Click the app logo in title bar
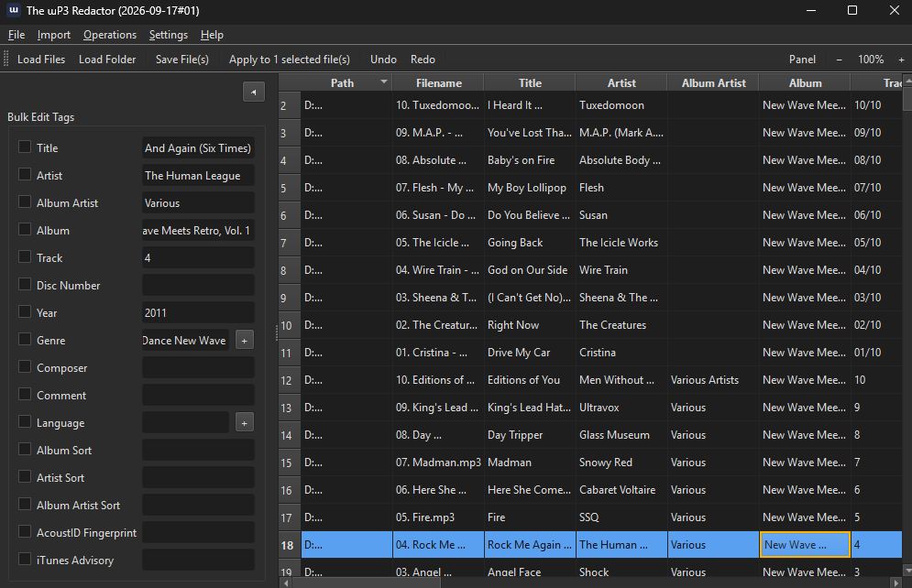The height and width of the screenshot is (588, 912). [14, 10]
